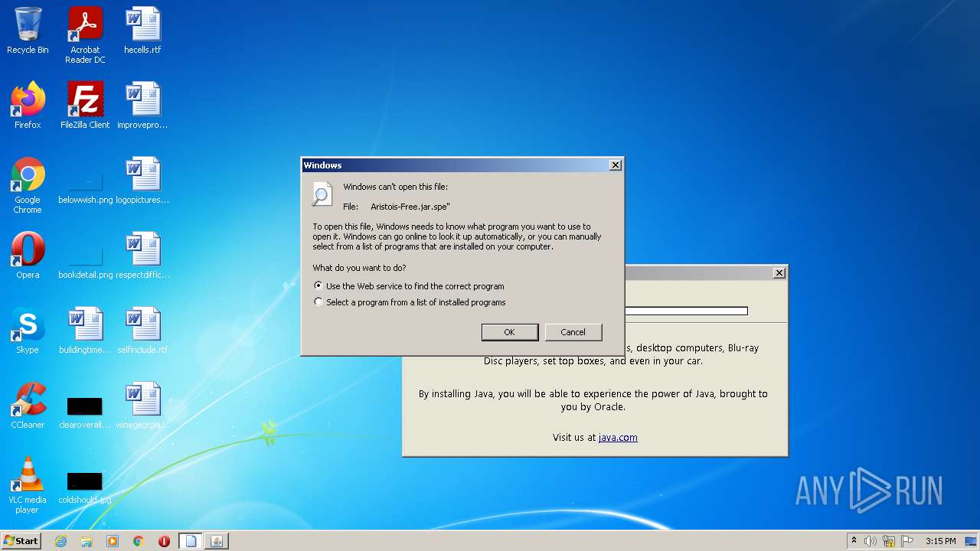The image size is (980, 551).
Task: Select the belowwish.png file icon
Action: (x=85, y=185)
